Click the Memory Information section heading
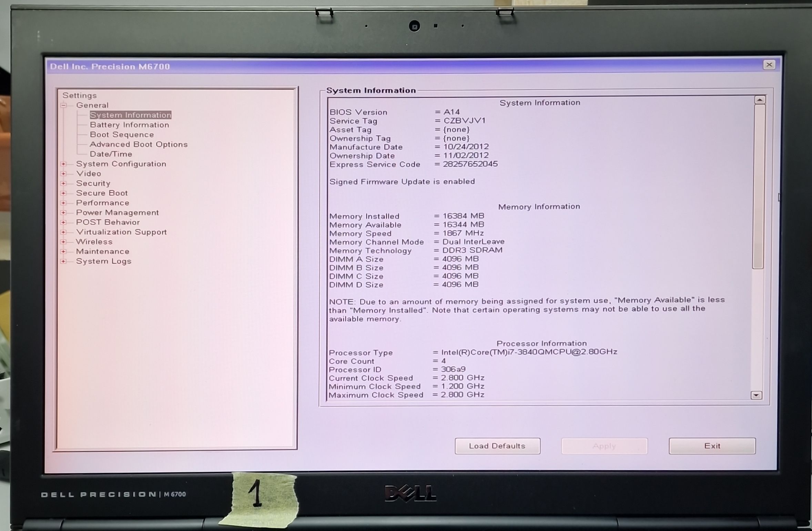The width and height of the screenshot is (812, 531). tap(539, 207)
